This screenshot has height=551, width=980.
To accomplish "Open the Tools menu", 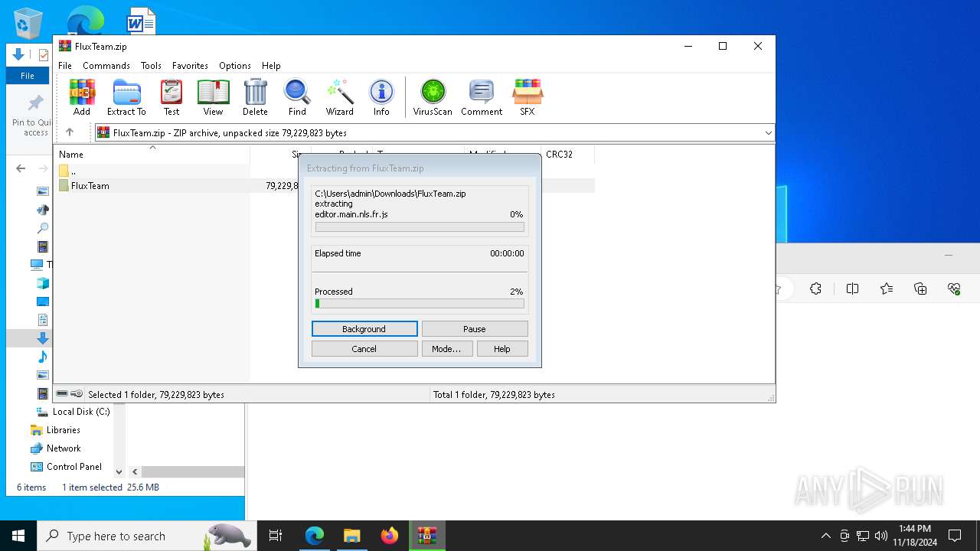I will (151, 66).
